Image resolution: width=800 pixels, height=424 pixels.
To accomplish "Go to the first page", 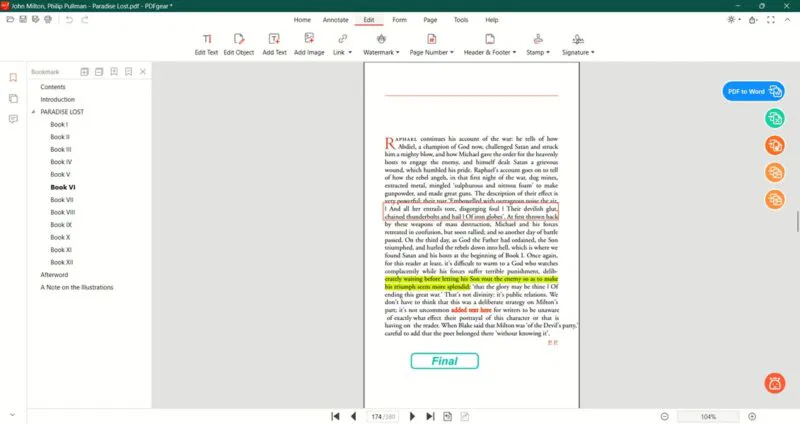I will (335, 416).
